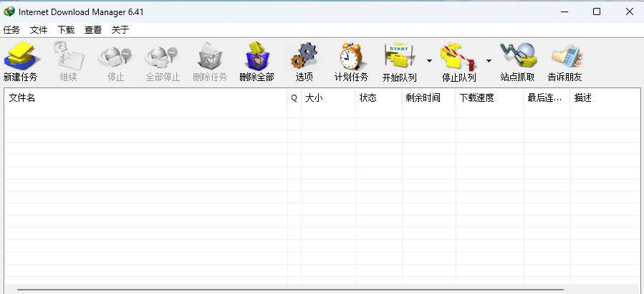The image size is (644, 294).
Task: Open 站点抓取 (site grabber) icon
Action: [518, 57]
